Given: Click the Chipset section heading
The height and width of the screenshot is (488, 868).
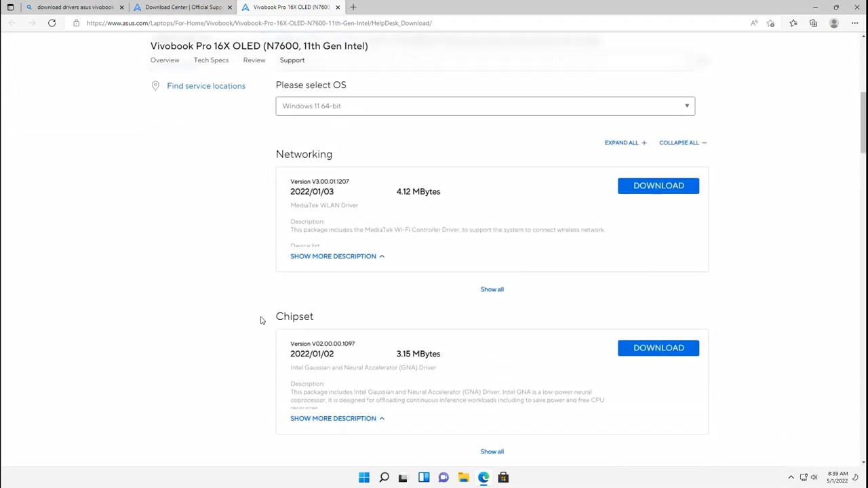Looking at the screenshot, I should point(294,317).
